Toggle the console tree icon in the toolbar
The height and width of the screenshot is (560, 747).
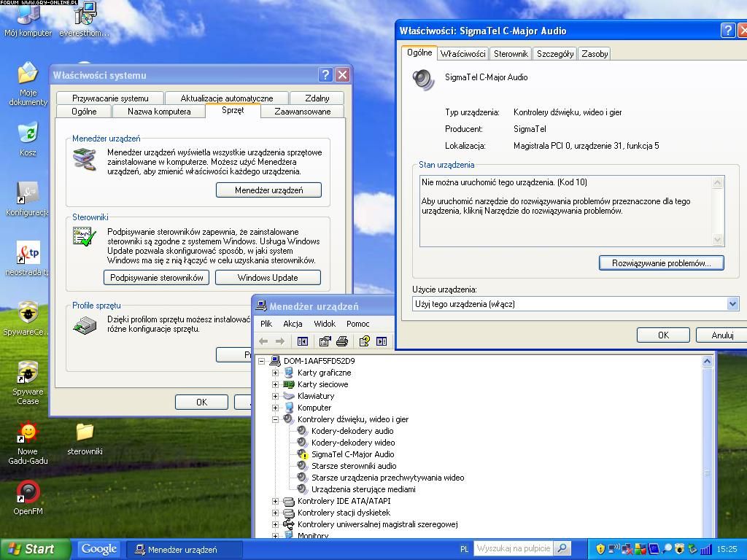303,341
